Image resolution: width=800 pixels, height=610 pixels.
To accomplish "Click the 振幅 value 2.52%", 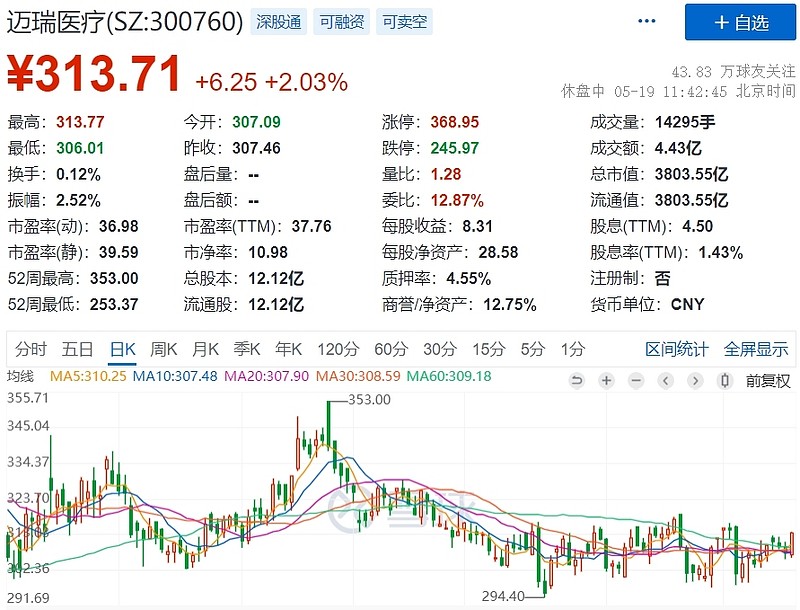I will (x=78, y=200).
